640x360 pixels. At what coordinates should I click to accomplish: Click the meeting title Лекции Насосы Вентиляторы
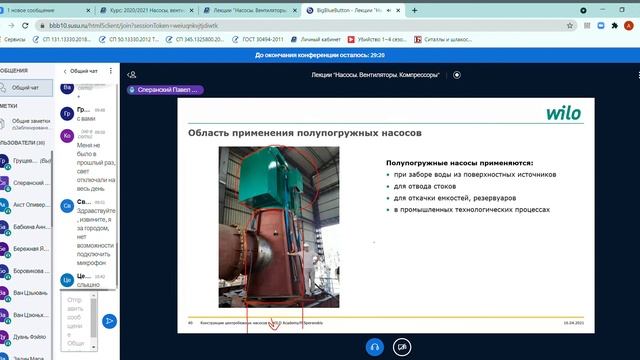click(x=375, y=75)
